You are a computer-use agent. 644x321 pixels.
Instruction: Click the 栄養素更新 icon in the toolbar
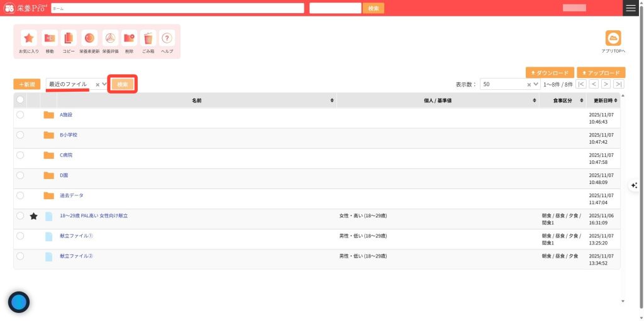tap(89, 38)
